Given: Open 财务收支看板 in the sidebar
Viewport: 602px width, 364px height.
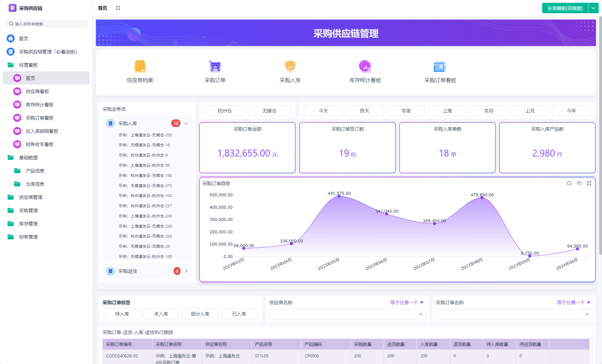Looking at the screenshot, I should pyautogui.click(x=39, y=144).
